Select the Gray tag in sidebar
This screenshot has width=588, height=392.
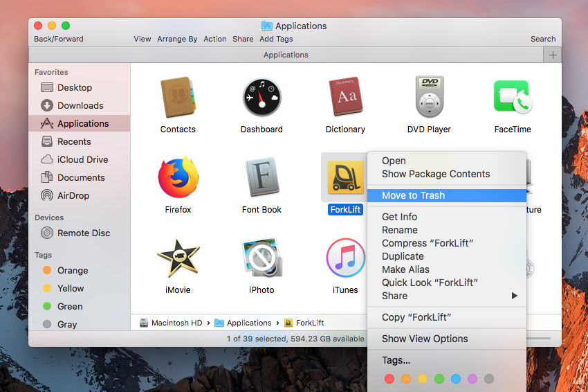click(x=80, y=324)
